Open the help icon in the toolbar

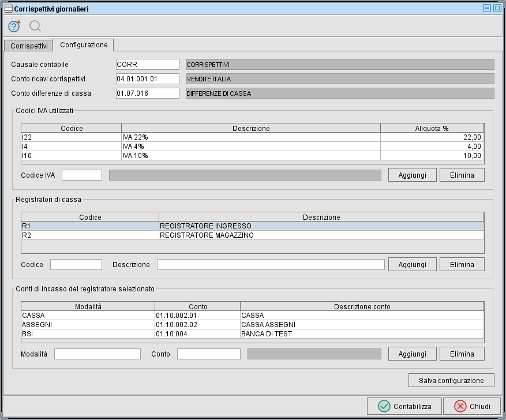(x=14, y=26)
